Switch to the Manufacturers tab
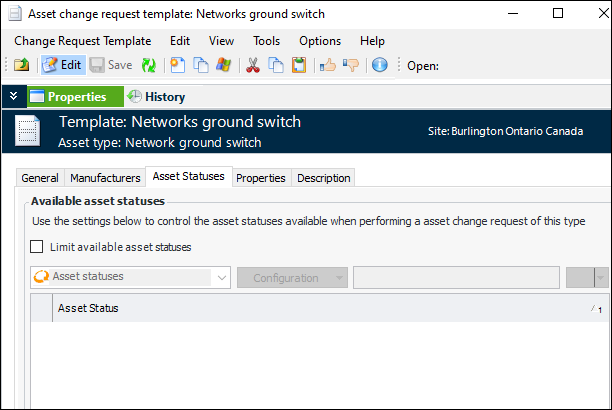The width and height of the screenshot is (612, 410). [x=105, y=178]
